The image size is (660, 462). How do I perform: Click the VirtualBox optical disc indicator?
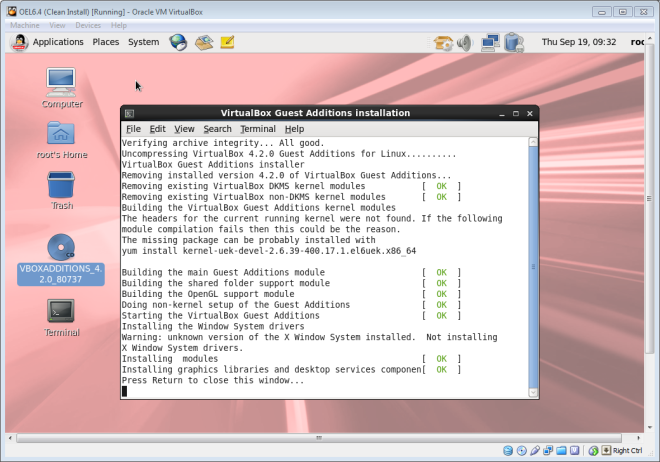(x=522, y=450)
